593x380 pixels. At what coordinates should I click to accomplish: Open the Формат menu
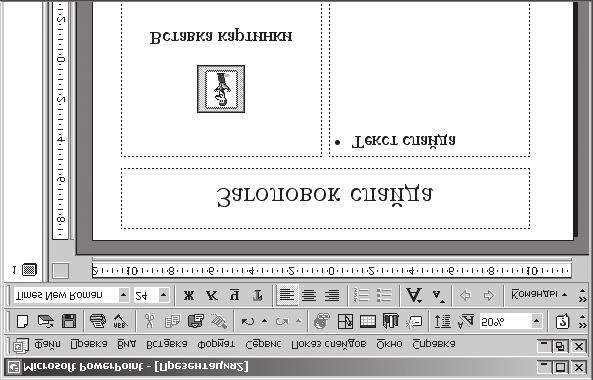216,344
